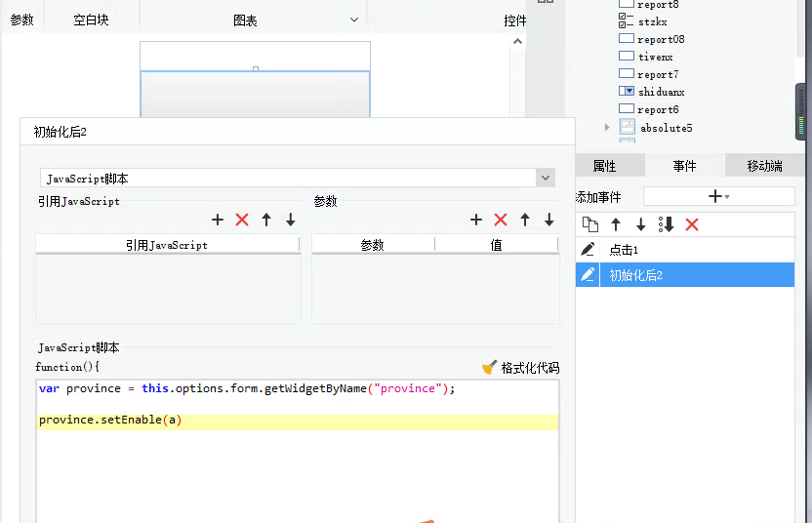812x523 pixels.
Task: Click the 值 column header
Action: click(496, 244)
